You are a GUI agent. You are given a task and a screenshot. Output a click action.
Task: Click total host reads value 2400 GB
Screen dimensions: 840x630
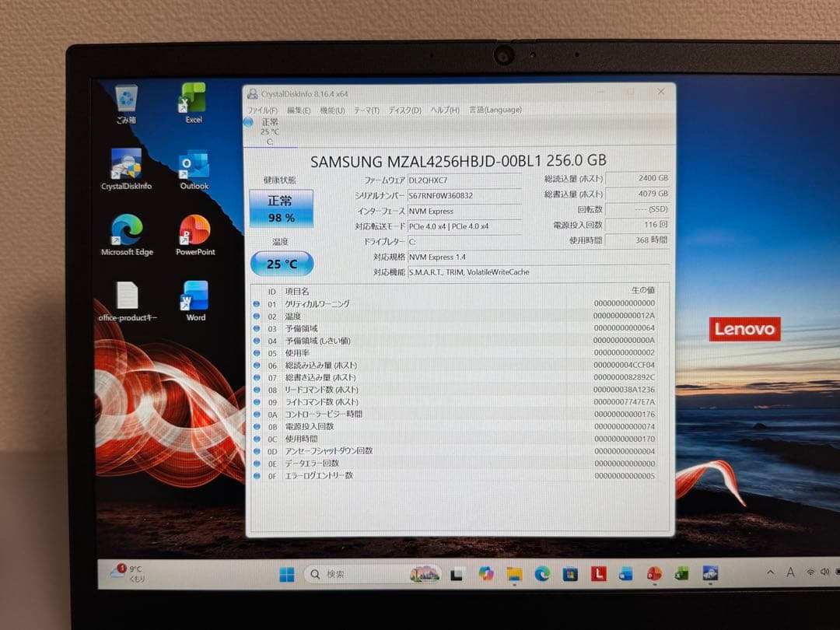tap(638, 178)
